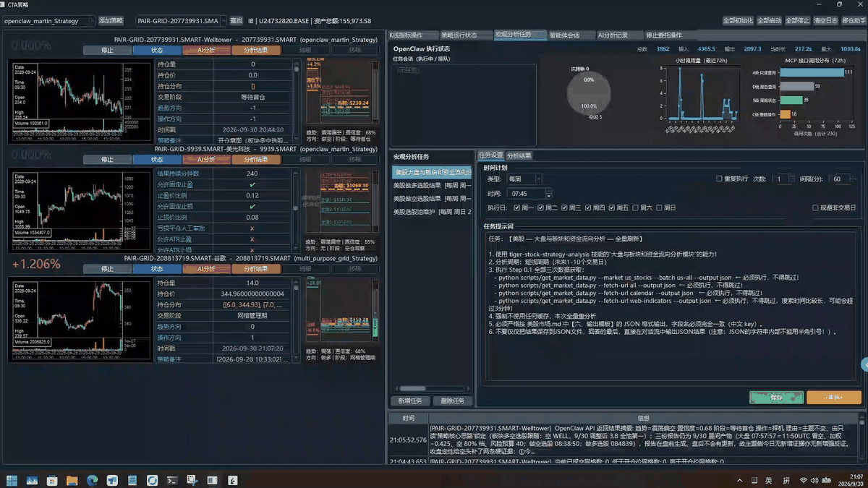
Task: Open AI分析 for the Welltower strategy
Action: [206, 51]
